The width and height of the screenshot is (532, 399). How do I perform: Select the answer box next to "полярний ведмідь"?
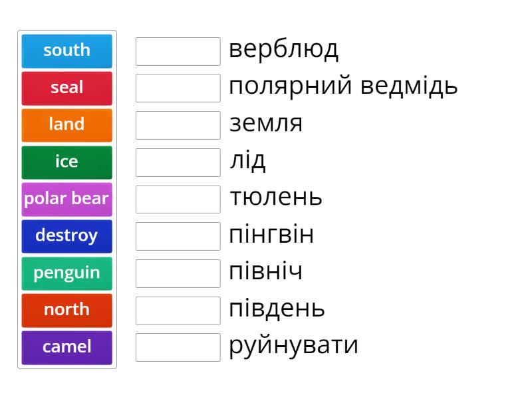point(178,88)
